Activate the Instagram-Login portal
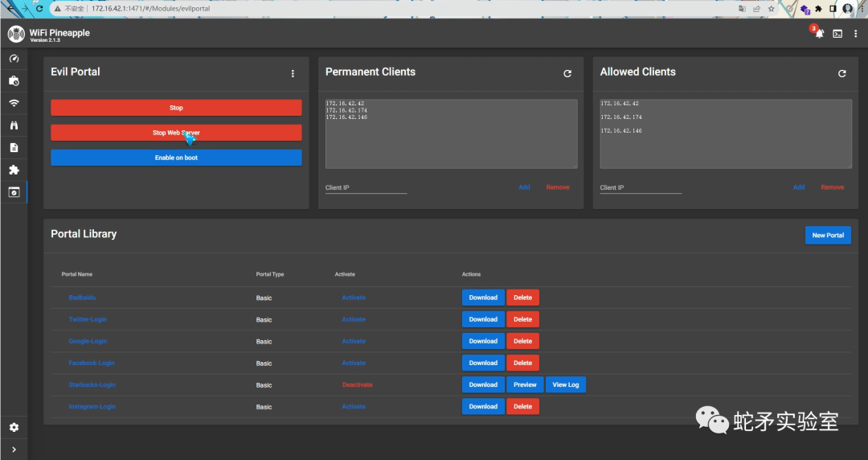Screen dimensions: 868x460 coord(354,407)
